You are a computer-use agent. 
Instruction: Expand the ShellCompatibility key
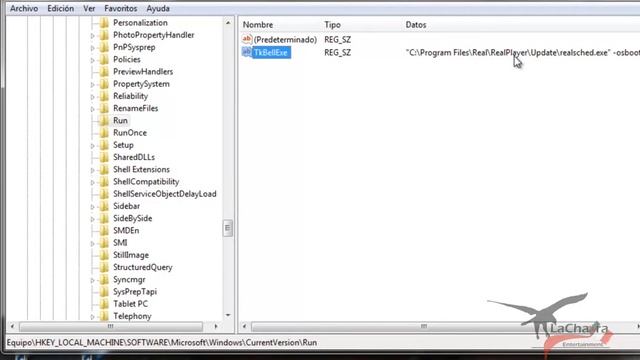[x=92, y=182]
